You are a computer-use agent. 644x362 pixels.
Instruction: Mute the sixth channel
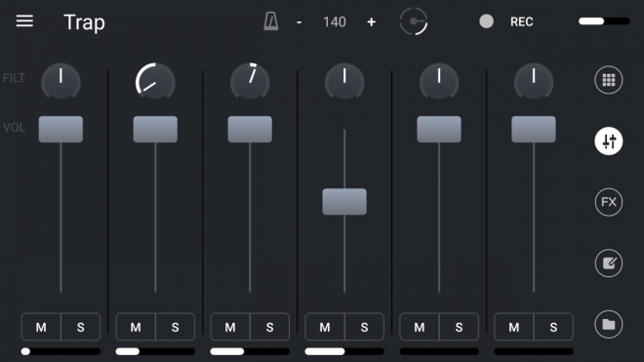tap(514, 327)
